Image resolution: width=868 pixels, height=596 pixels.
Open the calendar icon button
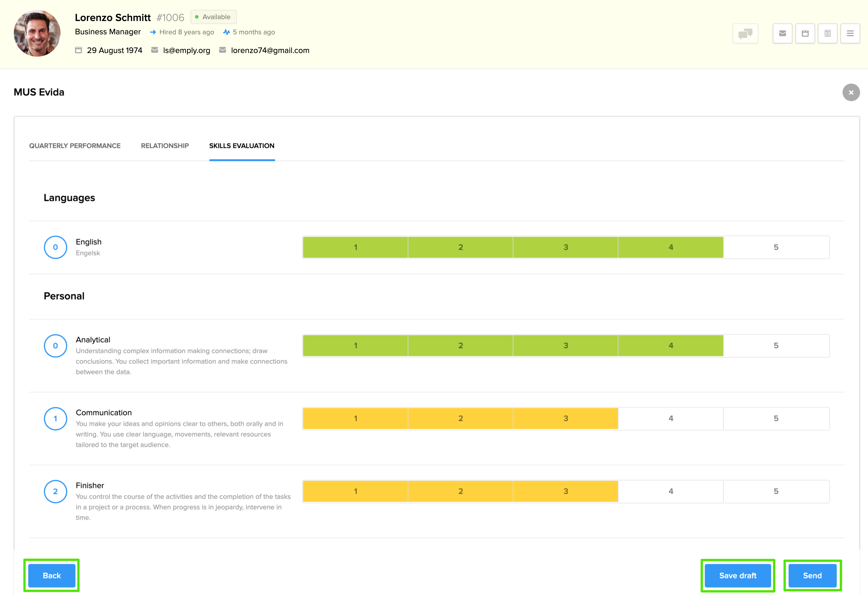point(805,34)
